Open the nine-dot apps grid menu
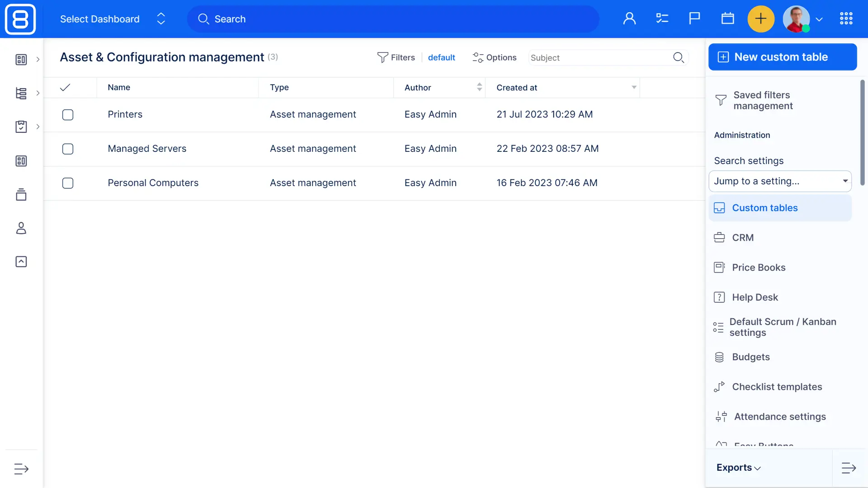 [x=846, y=19]
